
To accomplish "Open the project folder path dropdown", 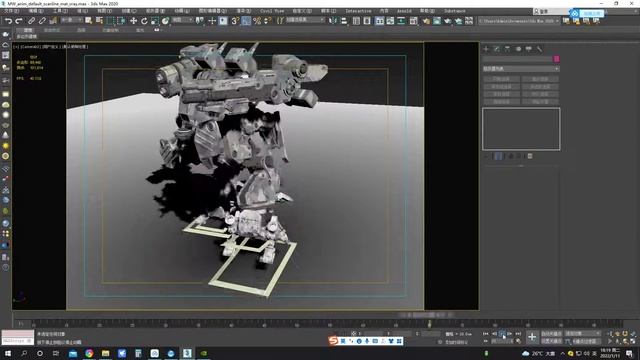I will [519, 20].
